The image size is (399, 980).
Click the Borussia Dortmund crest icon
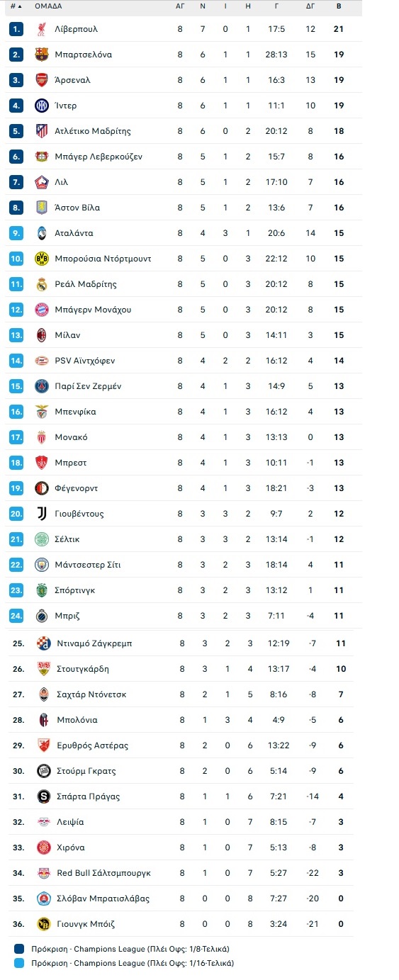tap(41, 259)
